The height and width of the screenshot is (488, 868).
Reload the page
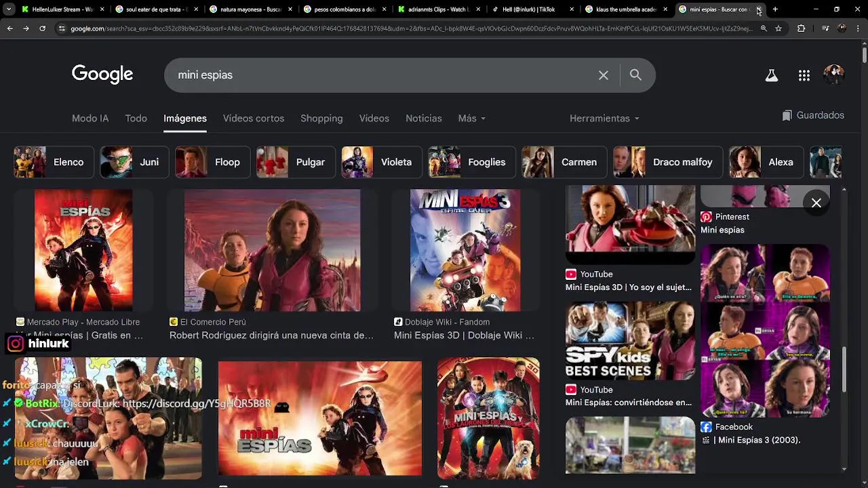click(x=42, y=28)
